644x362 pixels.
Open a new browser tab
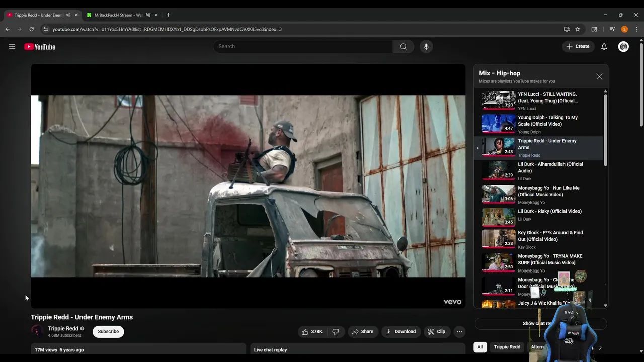point(168,15)
